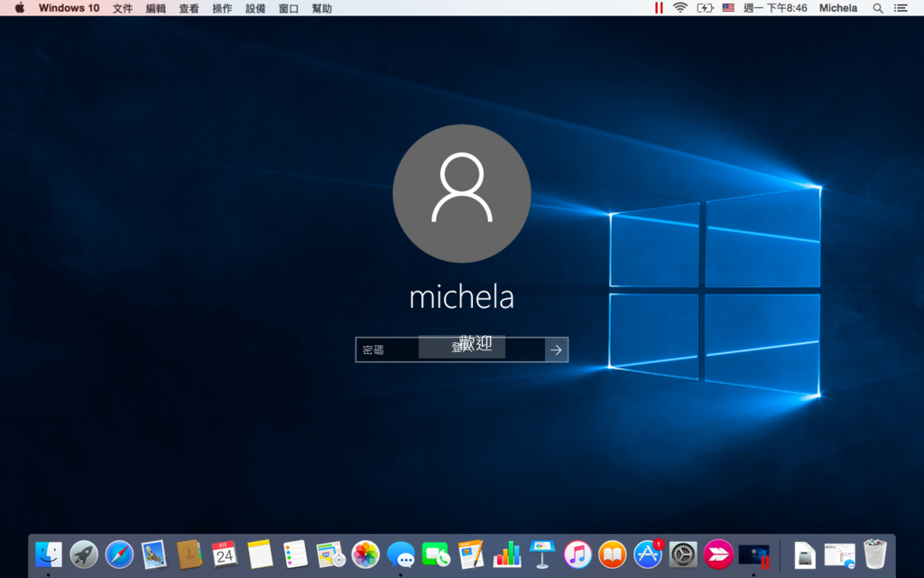Screen dimensions: 924x578
Task: Open the Trash
Action: [875, 555]
